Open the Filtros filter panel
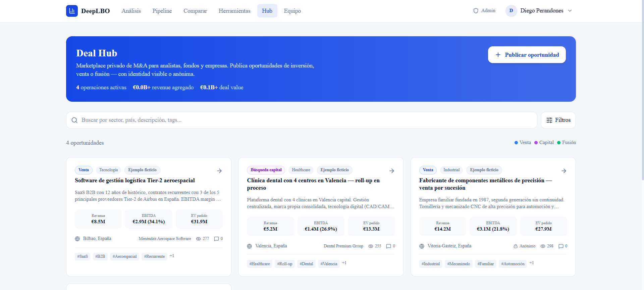 558,120
